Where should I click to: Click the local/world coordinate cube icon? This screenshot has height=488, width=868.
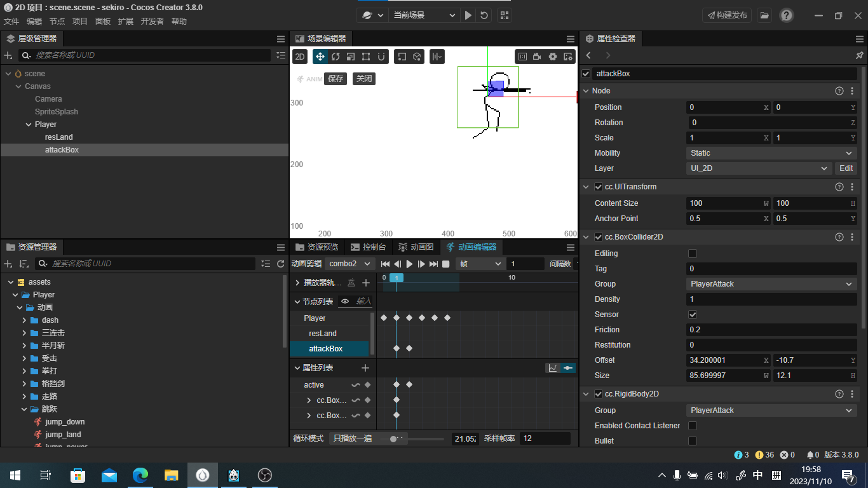tap(417, 57)
